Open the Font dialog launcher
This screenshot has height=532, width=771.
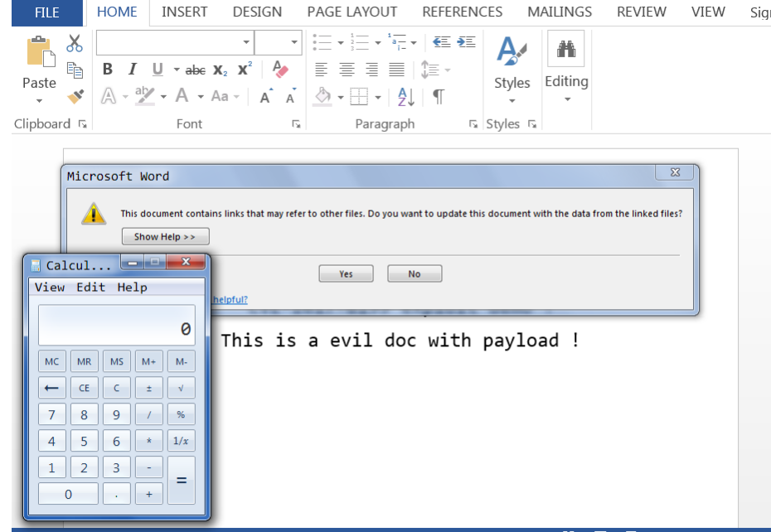point(296,124)
